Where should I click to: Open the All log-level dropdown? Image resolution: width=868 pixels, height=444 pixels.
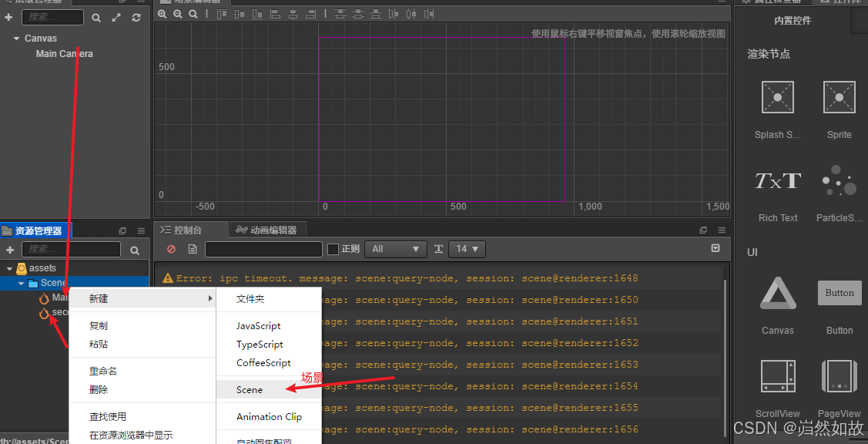pos(396,250)
